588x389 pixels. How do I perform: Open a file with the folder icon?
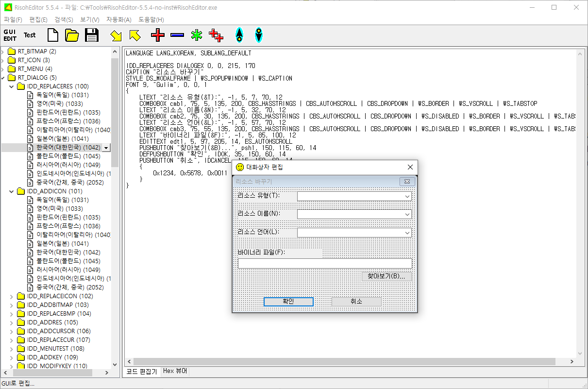click(72, 35)
